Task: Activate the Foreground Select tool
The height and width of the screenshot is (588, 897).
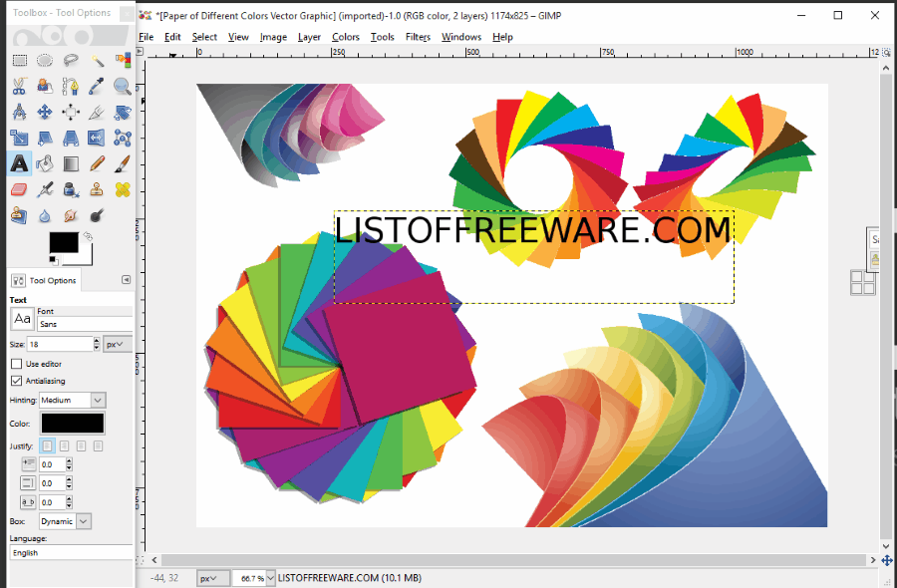Action: 45,87
